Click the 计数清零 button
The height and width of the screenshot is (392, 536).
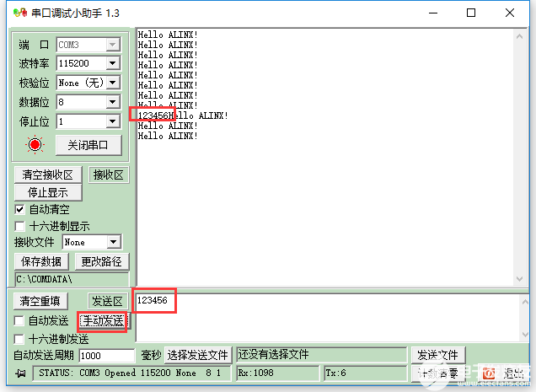pyautogui.click(x=438, y=373)
